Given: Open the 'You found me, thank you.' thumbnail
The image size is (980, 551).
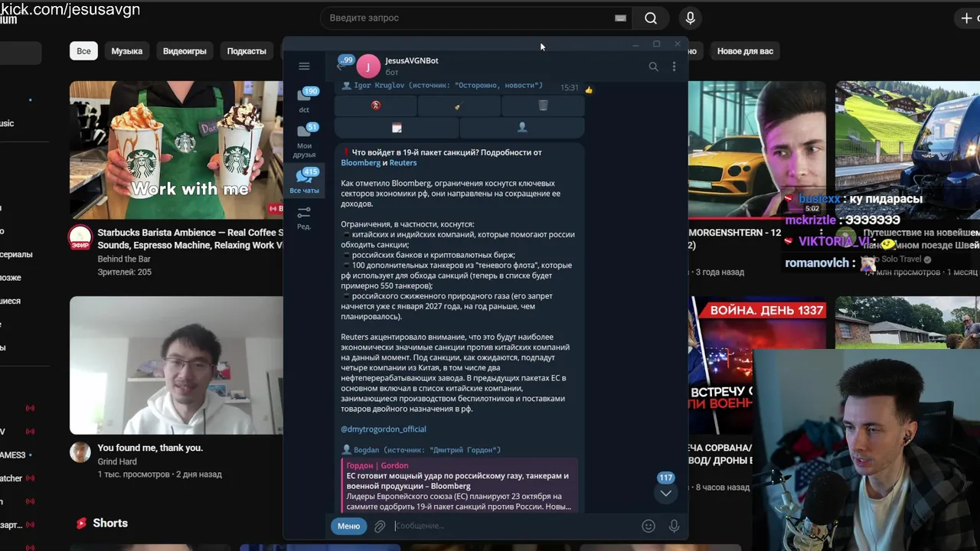Looking at the screenshot, I should click(176, 365).
